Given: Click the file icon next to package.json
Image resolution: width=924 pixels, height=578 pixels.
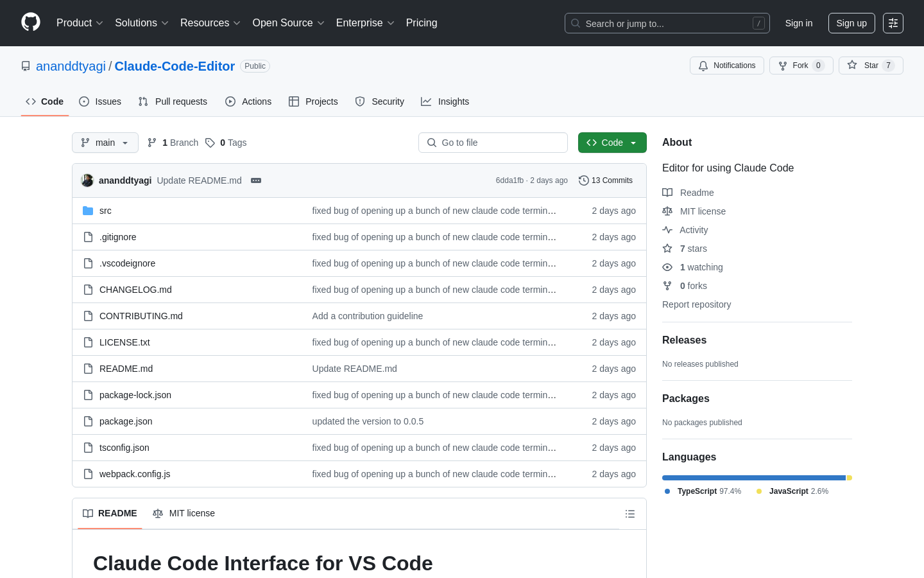Looking at the screenshot, I should click(x=88, y=421).
